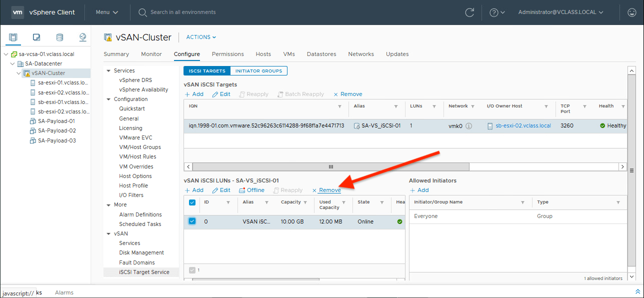Click filter icon on Capacity column
The height and width of the screenshot is (298, 644).
pos(306,202)
